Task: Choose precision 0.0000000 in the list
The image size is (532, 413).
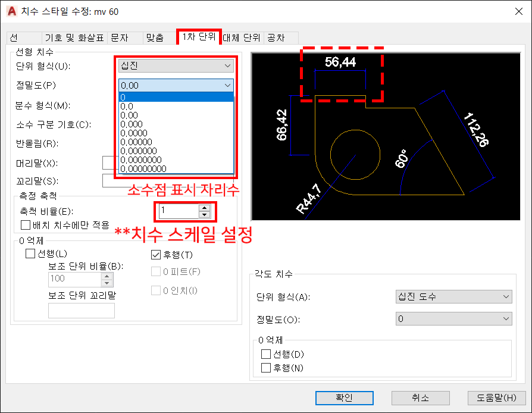Action: [176, 159]
